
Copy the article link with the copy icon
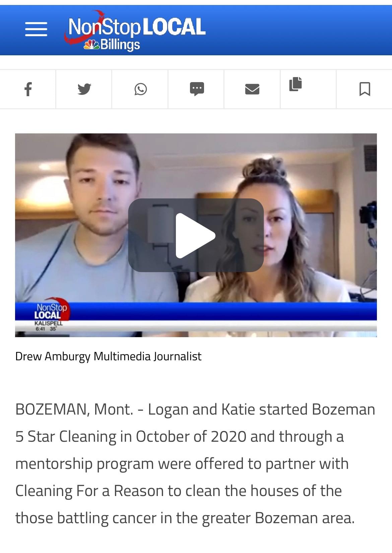pos(296,84)
